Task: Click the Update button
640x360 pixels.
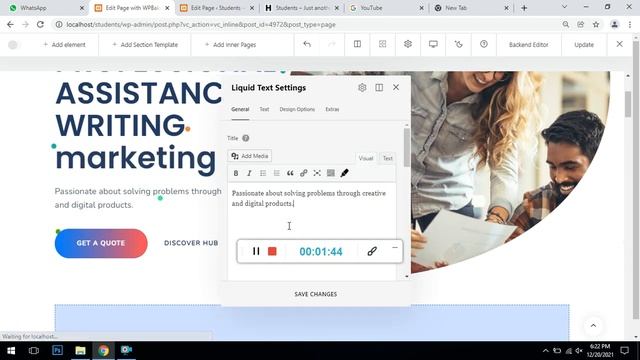Action: click(584, 44)
